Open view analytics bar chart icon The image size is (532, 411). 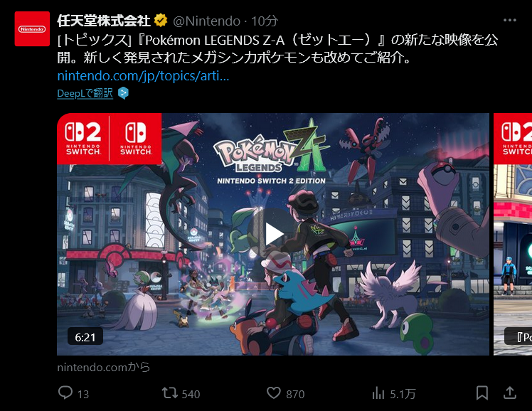(378, 393)
